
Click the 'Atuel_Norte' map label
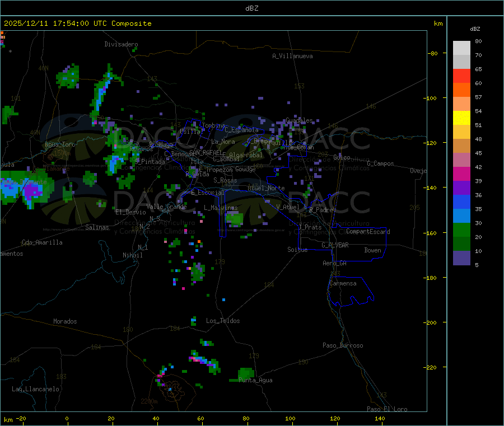click(x=266, y=188)
